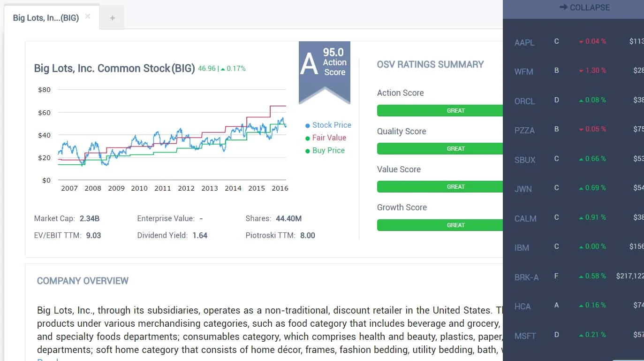Open MSFT from the watchlist
This screenshot has height=361, width=644.
[525, 336]
